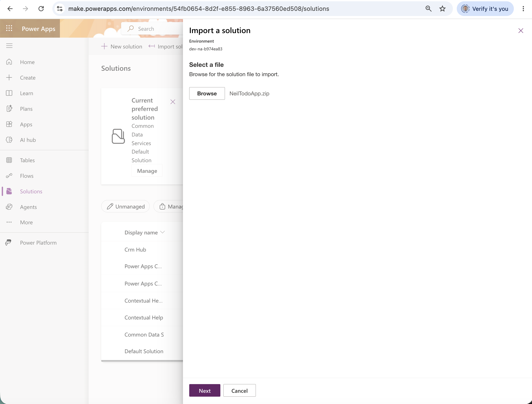The width and height of the screenshot is (532, 404).
Task: Click the Create plus icon
Action: point(9,77)
